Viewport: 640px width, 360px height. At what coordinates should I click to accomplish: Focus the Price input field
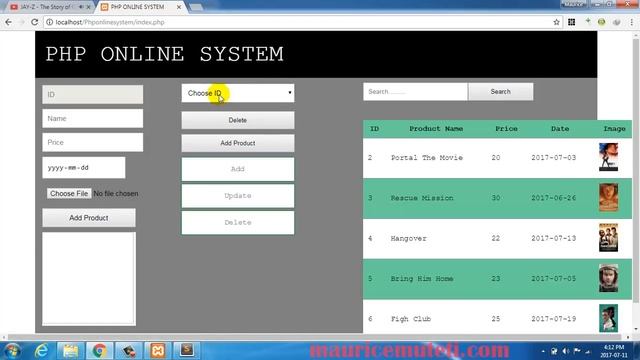point(93,142)
